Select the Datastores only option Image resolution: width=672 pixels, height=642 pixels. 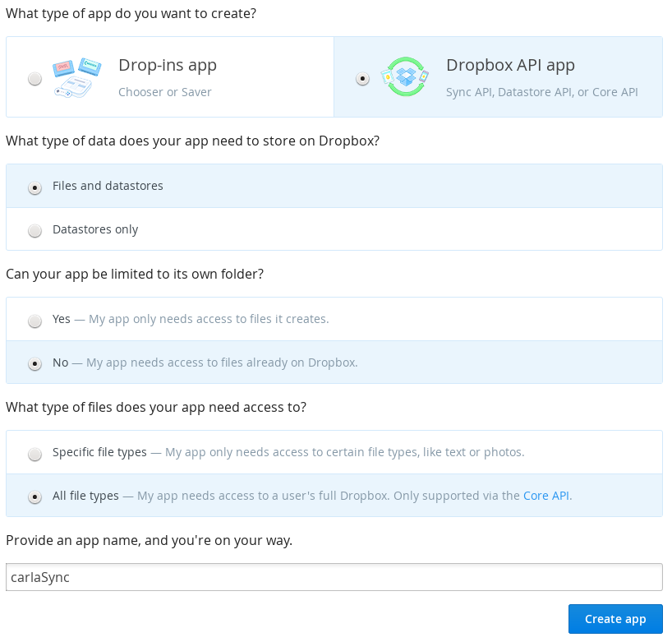[35, 230]
